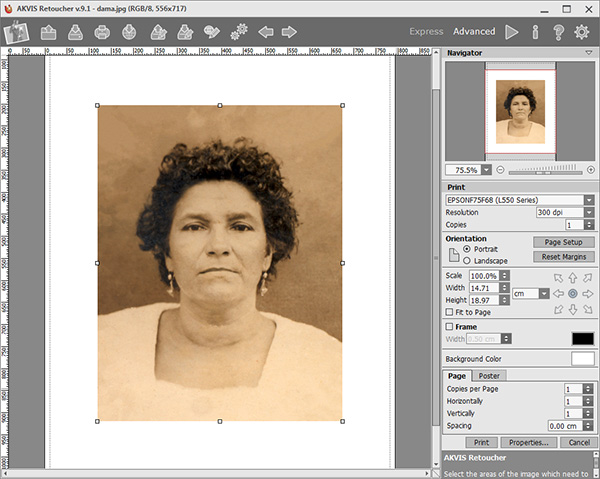600x479 pixels.
Task: Align image to top-right arrow
Action: coord(587,278)
